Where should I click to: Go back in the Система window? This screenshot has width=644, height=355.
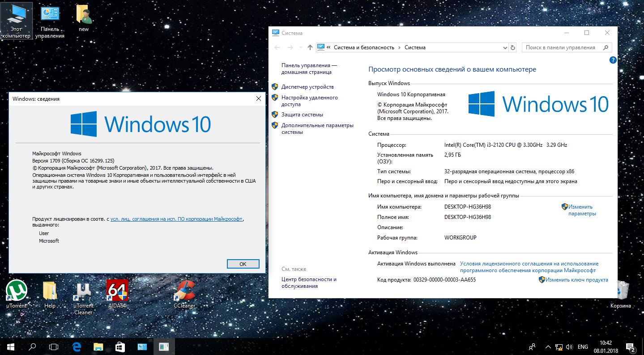pos(277,47)
